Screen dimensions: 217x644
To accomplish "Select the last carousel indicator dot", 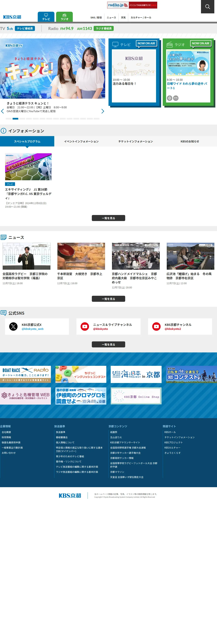I will click(x=97, y=119).
